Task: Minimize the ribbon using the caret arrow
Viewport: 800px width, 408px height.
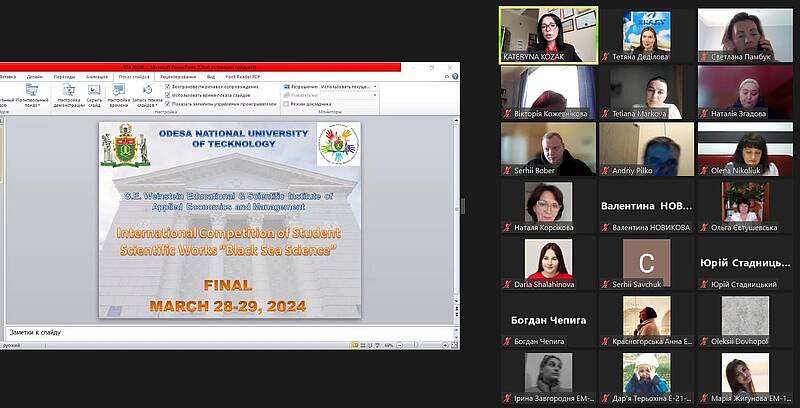Action: [447, 76]
